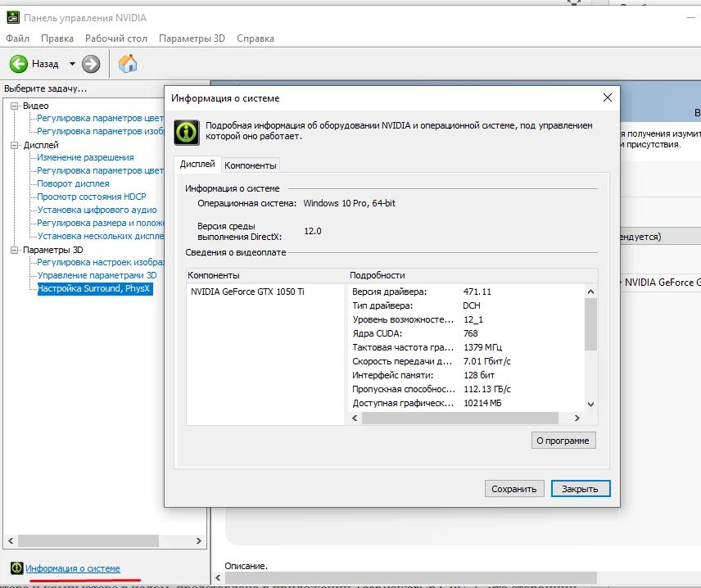This screenshot has height=588, width=701.
Task: Open the Параметры 3D menu
Action: point(192,38)
